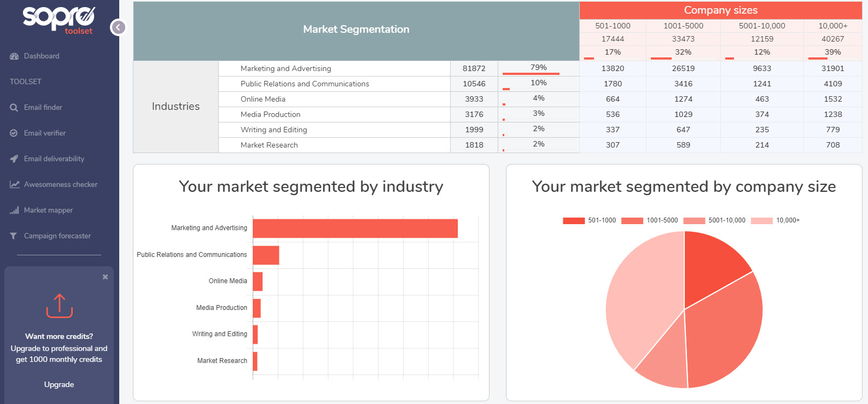Viewport: 868px width, 404px height.
Task: Select the Marketing and Advertising bar
Action: click(354, 228)
